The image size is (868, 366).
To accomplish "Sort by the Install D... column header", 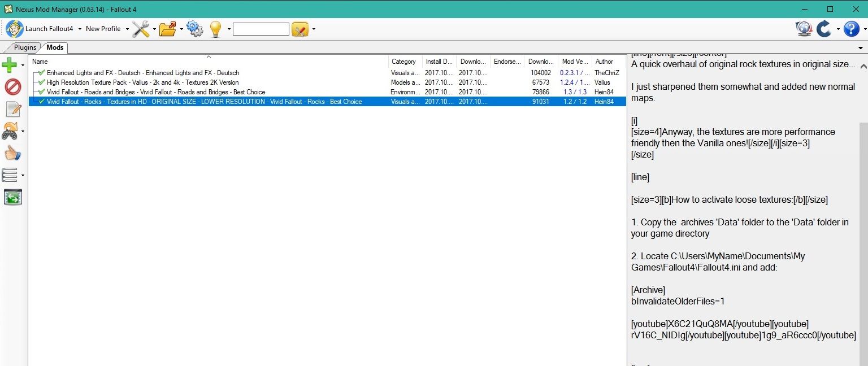I will coord(439,62).
